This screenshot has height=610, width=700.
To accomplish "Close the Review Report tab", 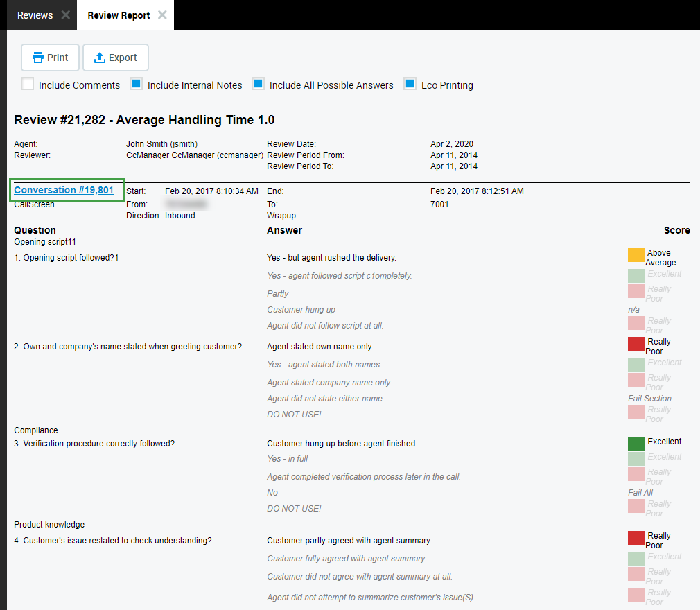I will click(x=162, y=15).
